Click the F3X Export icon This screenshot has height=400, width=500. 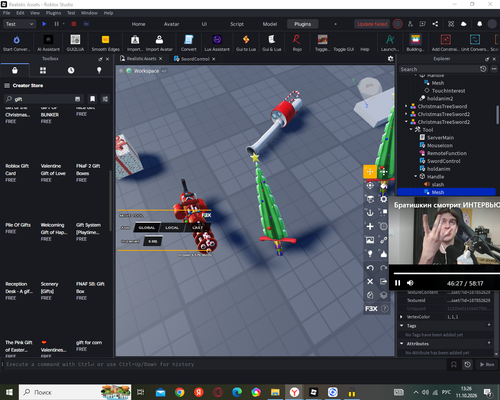pos(384,281)
